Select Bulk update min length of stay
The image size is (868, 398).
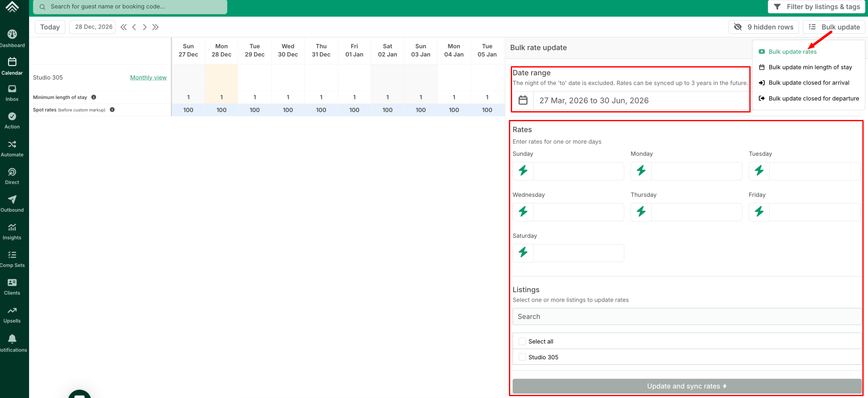tap(810, 67)
